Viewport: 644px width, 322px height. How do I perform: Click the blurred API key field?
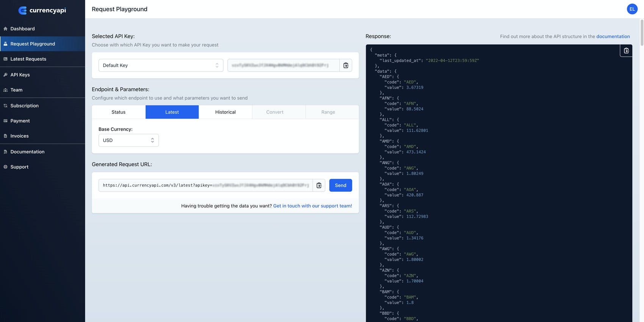point(283,65)
